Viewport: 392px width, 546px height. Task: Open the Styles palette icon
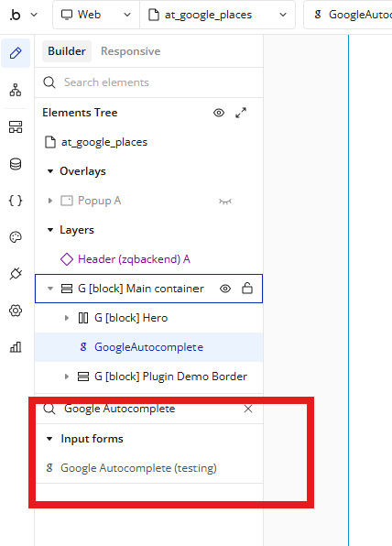[x=16, y=237]
